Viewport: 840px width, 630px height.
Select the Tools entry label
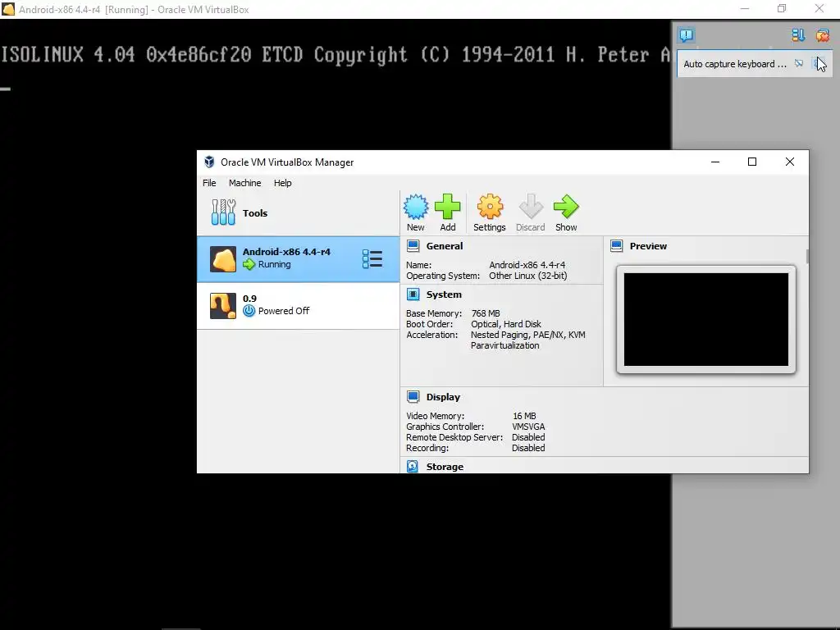pyautogui.click(x=255, y=212)
